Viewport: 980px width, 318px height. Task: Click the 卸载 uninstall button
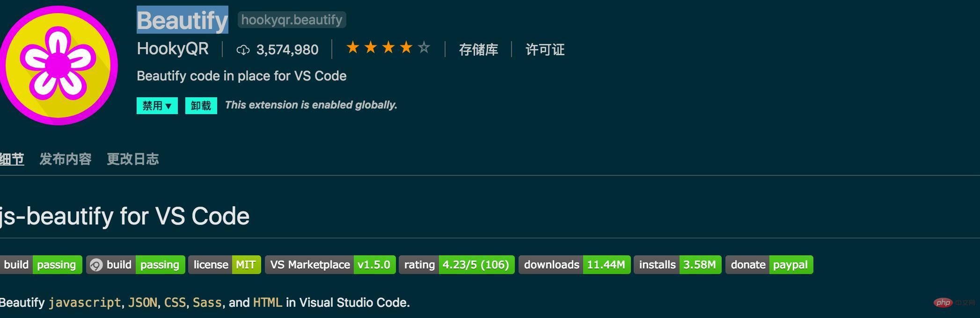(x=201, y=106)
